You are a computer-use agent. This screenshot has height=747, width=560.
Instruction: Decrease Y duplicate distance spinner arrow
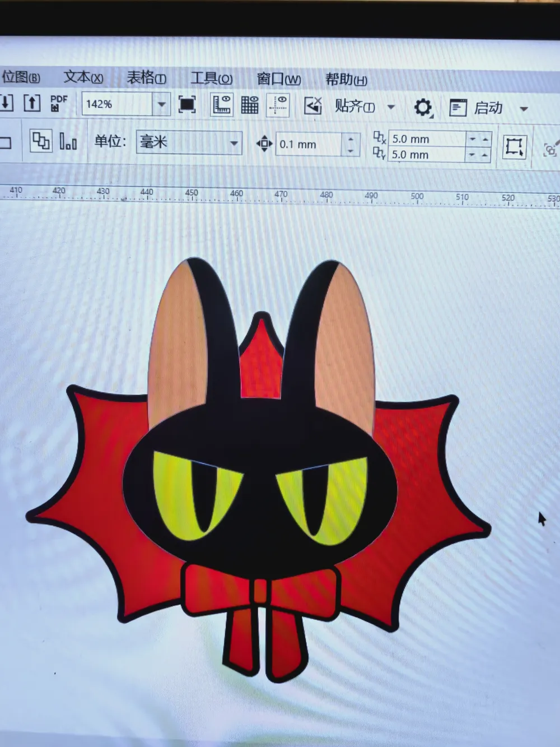[x=472, y=155]
